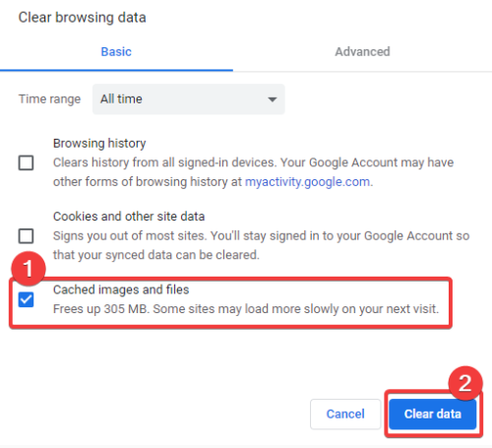Screen dimensions: 492x448
Task: Enable Cookies and other site data checkbox
Action: (x=26, y=236)
